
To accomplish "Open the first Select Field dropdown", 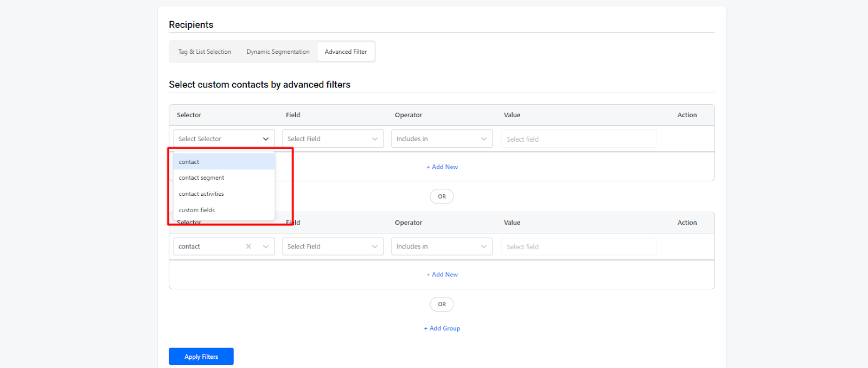I will pos(333,139).
